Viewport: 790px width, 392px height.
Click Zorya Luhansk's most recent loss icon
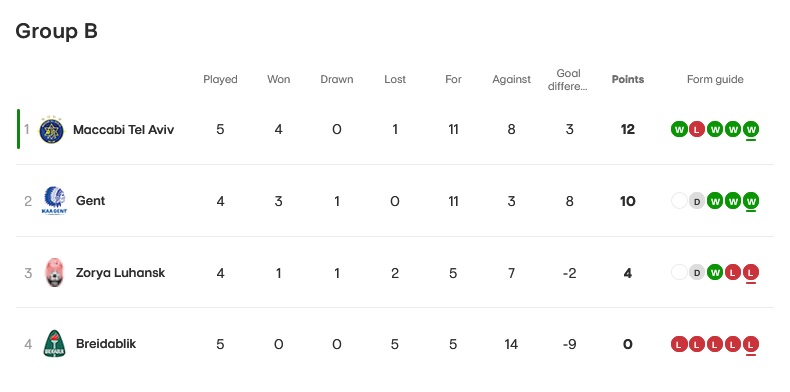click(x=751, y=273)
